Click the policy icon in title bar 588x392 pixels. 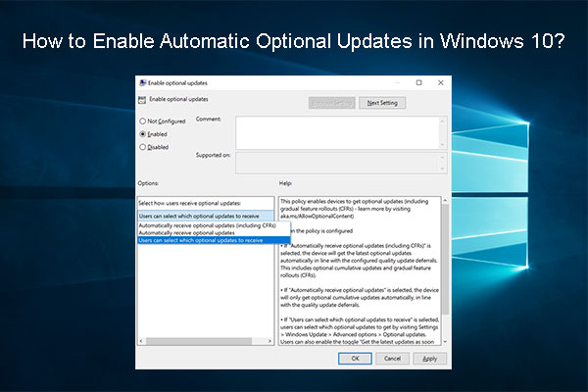pos(142,83)
